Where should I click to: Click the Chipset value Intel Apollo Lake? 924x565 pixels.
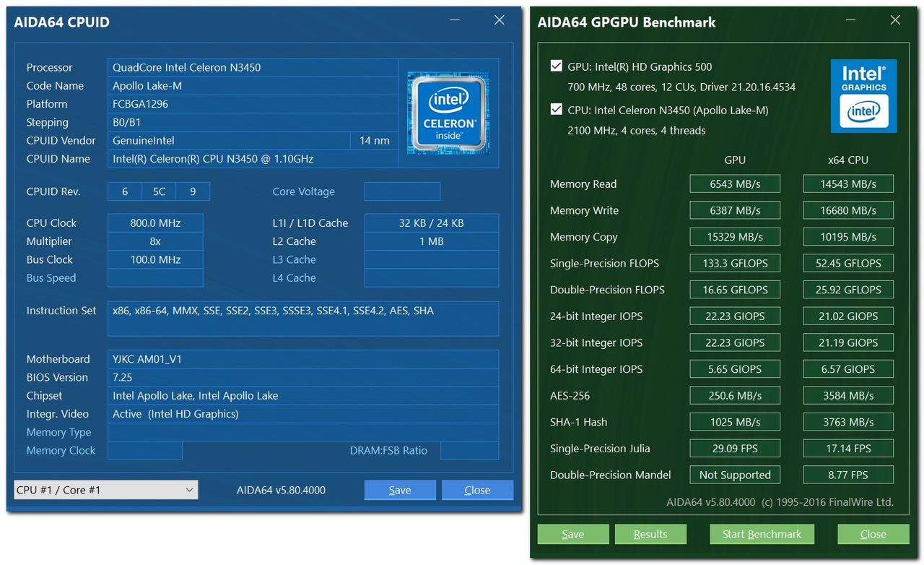click(303, 396)
